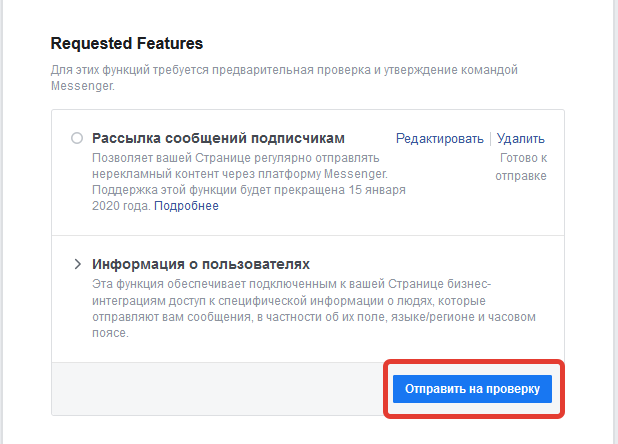Click the Информация о пользователях heading
This screenshot has width=618, height=444.
click(201, 264)
